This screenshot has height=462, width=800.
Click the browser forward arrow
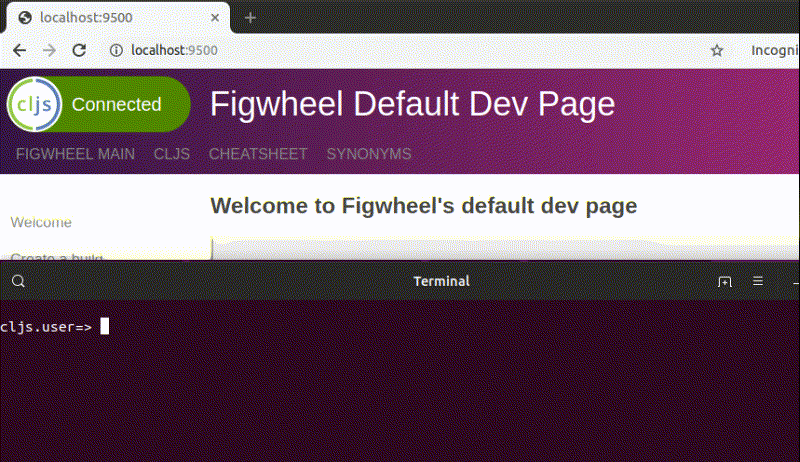[x=49, y=50]
